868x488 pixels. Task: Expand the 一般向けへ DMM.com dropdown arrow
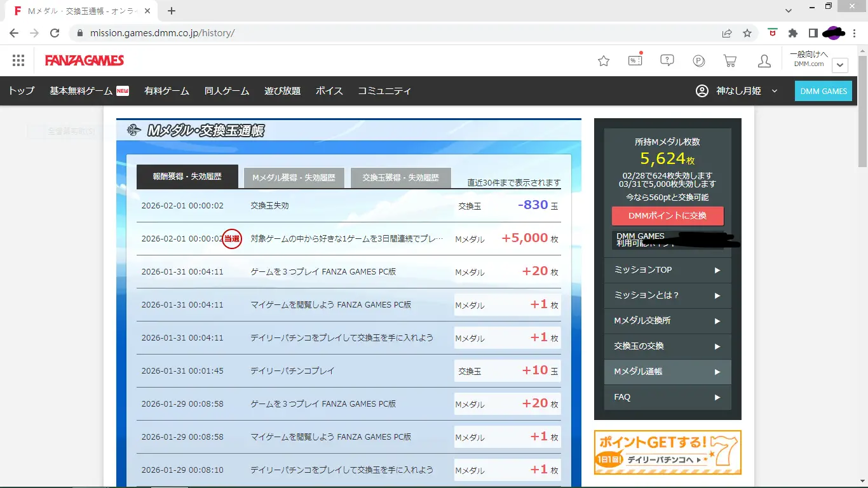pos(840,65)
